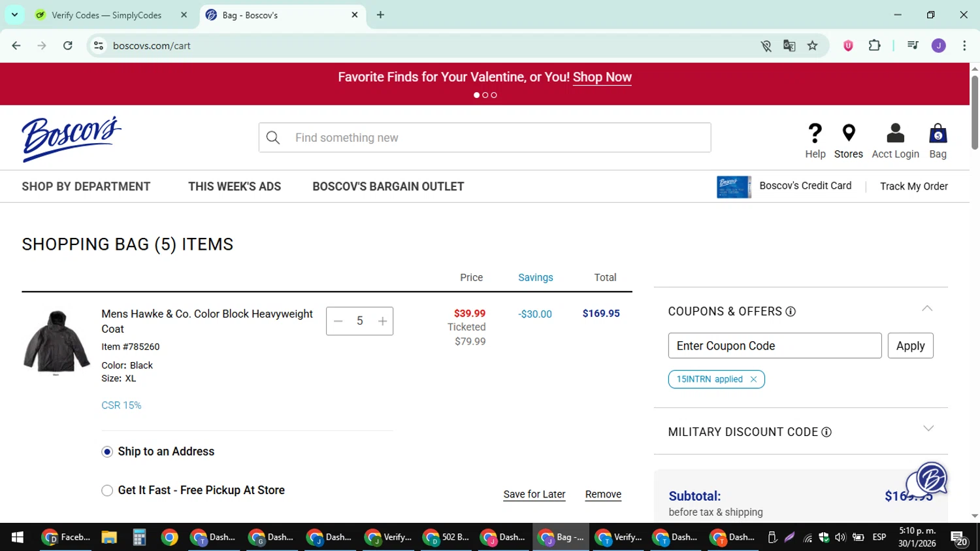Open the media control icon
Screen dimensions: 980x551
point(913,46)
